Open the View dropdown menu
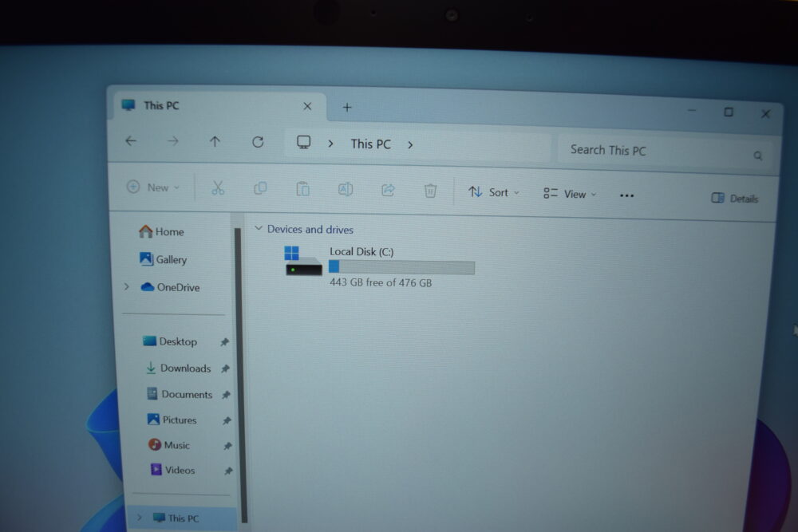 pos(570,194)
